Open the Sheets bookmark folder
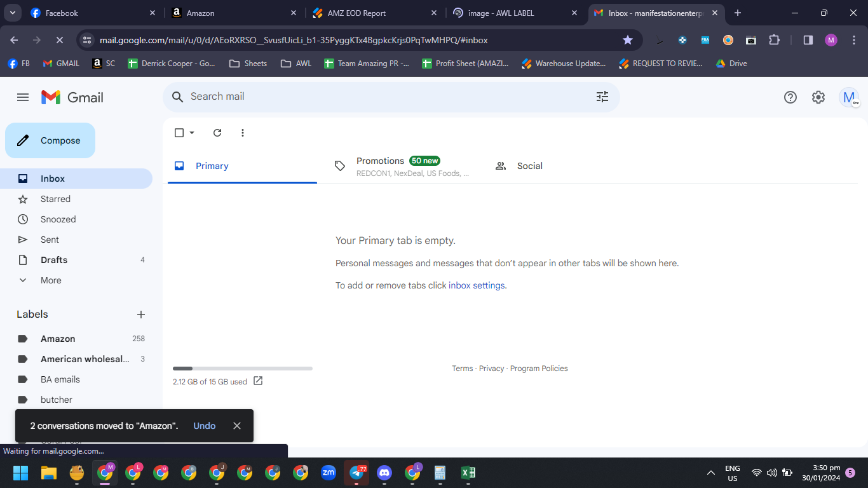868x488 pixels. pos(248,64)
